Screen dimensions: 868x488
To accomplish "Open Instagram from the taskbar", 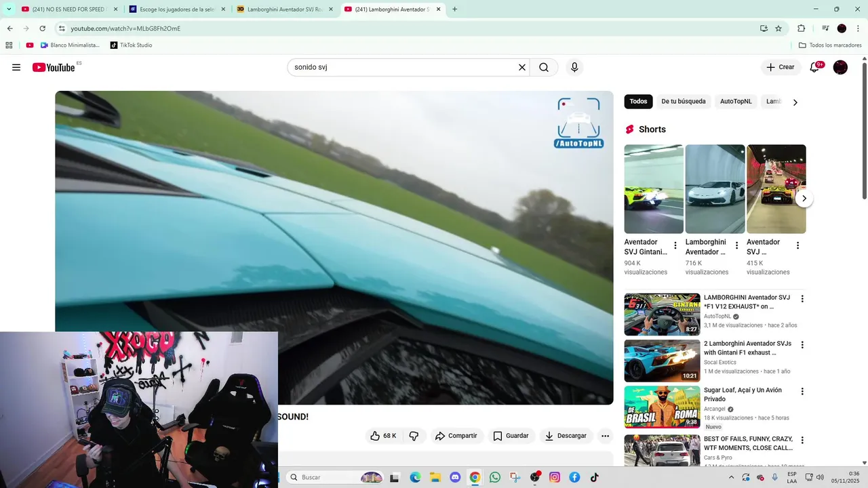I will click(555, 477).
